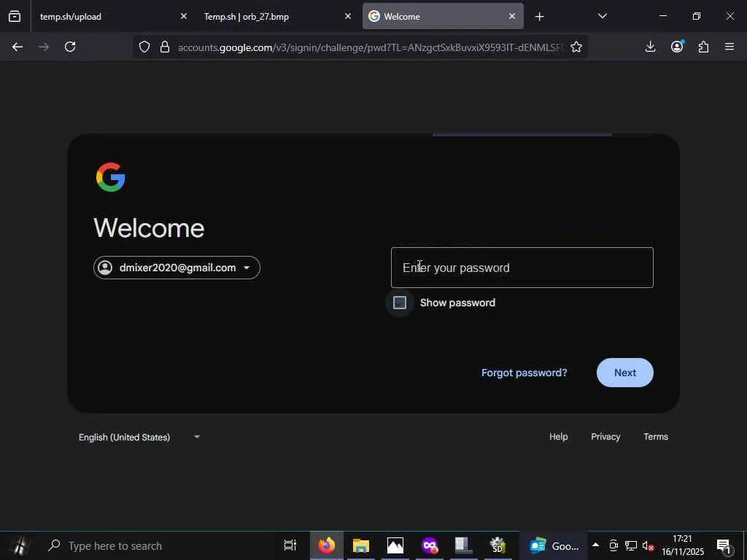The height and width of the screenshot is (560, 747).
Task: Open the notification center
Action: tap(724, 546)
